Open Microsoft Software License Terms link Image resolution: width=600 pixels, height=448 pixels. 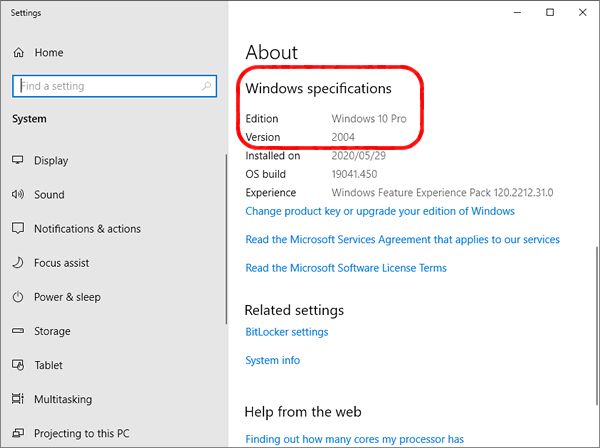click(346, 268)
